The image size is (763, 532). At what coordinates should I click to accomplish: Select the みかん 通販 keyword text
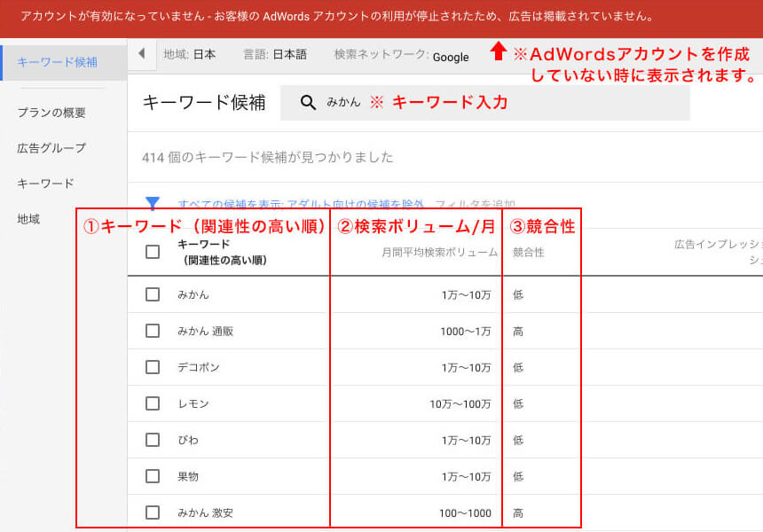click(x=205, y=331)
